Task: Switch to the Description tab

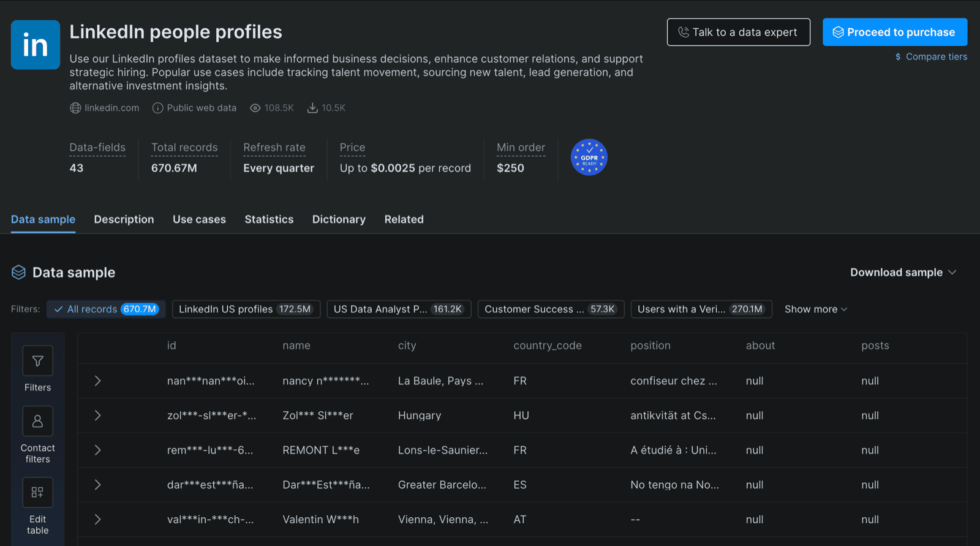Action: tap(124, 219)
